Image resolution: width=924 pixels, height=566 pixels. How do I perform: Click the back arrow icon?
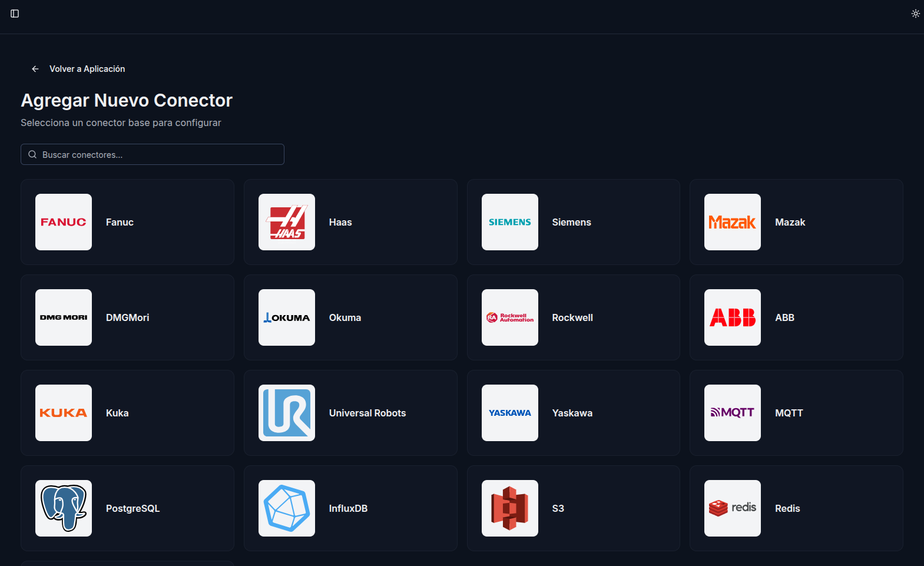click(35, 69)
